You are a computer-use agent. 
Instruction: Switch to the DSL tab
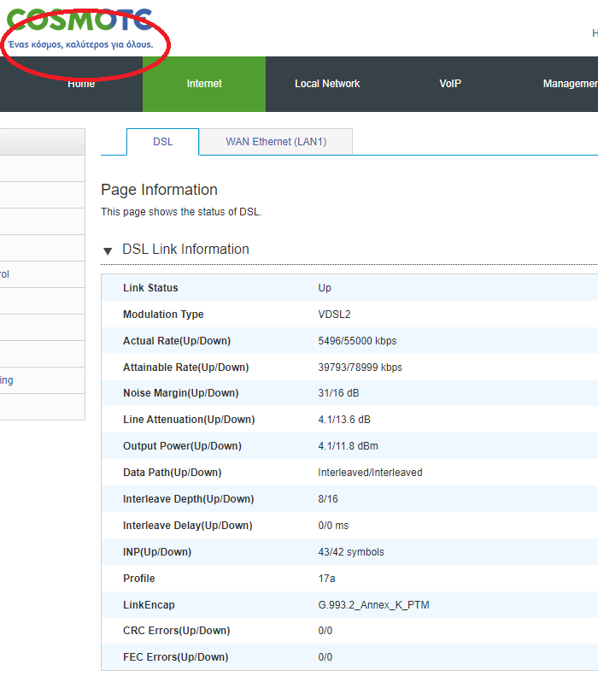click(162, 142)
